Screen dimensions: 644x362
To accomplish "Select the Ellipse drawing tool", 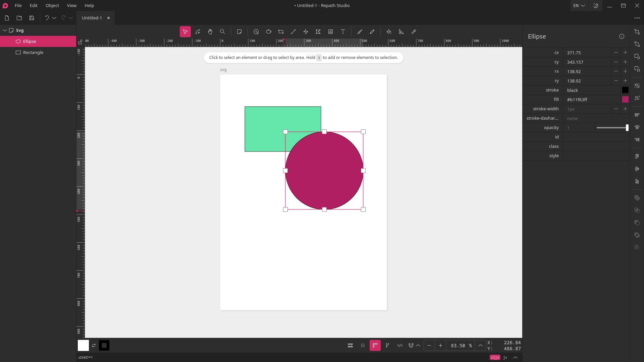I will pos(268,32).
